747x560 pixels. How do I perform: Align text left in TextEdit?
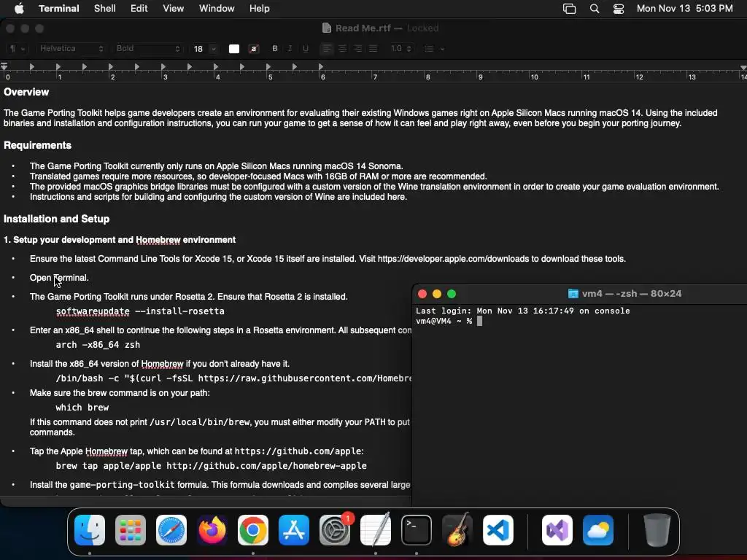326,49
